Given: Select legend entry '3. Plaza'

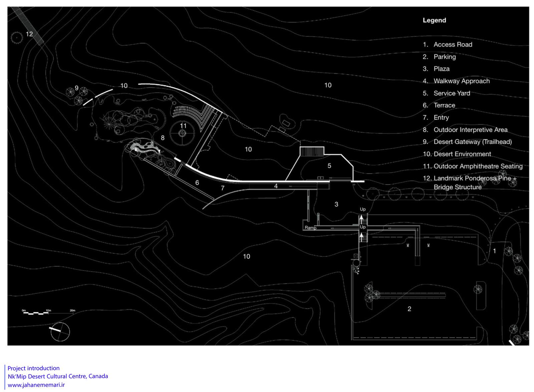Looking at the screenshot, I should [436, 69].
